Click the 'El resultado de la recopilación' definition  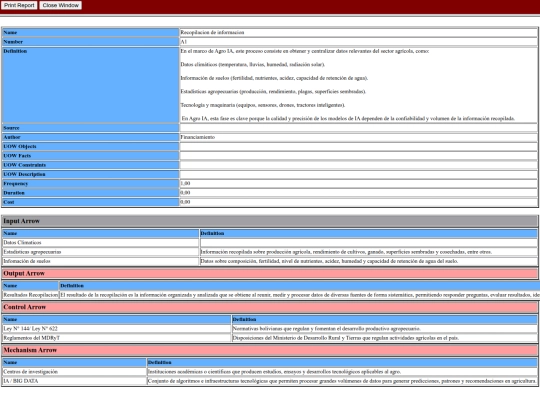click(300, 295)
